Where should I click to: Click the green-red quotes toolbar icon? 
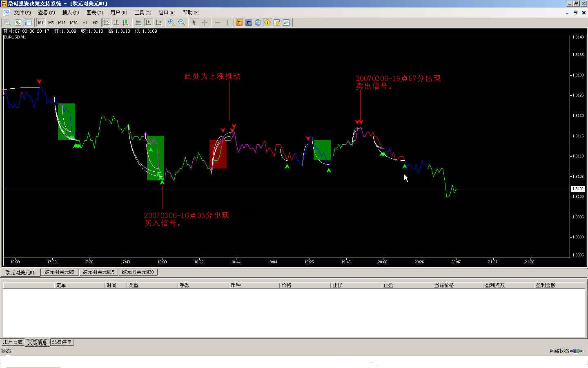pyautogui.click(x=18, y=22)
